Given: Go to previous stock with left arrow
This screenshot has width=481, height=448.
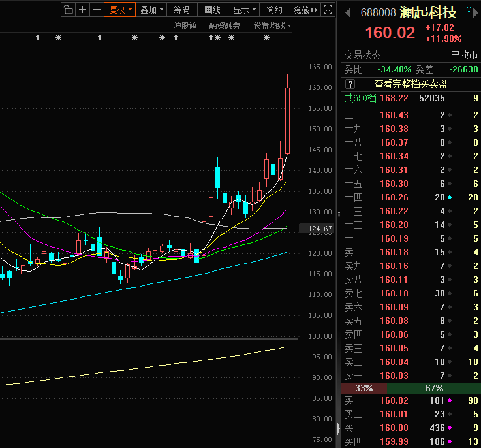Looking at the screenshot, I should [x=347, y=13].
